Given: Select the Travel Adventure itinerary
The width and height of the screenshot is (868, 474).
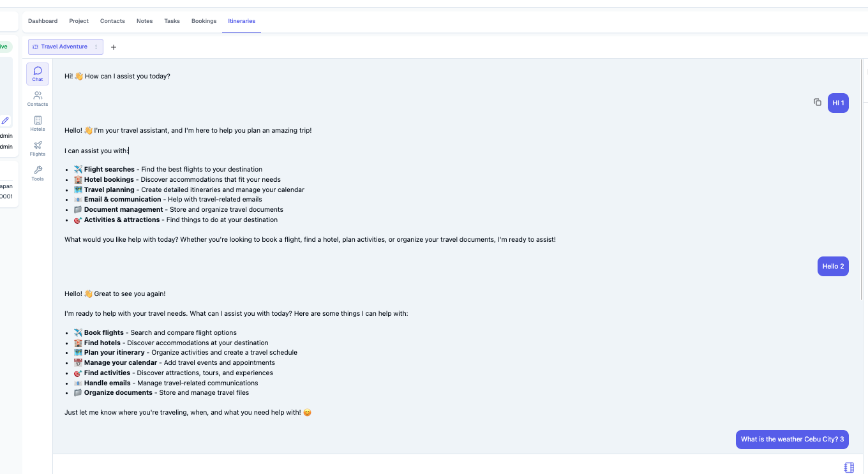Looking at the screenshot, I should (x=64, y=46).
